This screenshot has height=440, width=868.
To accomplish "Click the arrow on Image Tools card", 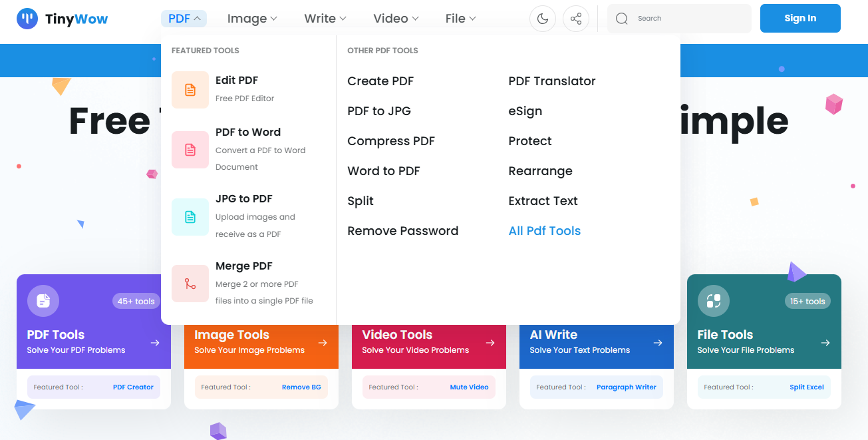I will coord(323,343).
